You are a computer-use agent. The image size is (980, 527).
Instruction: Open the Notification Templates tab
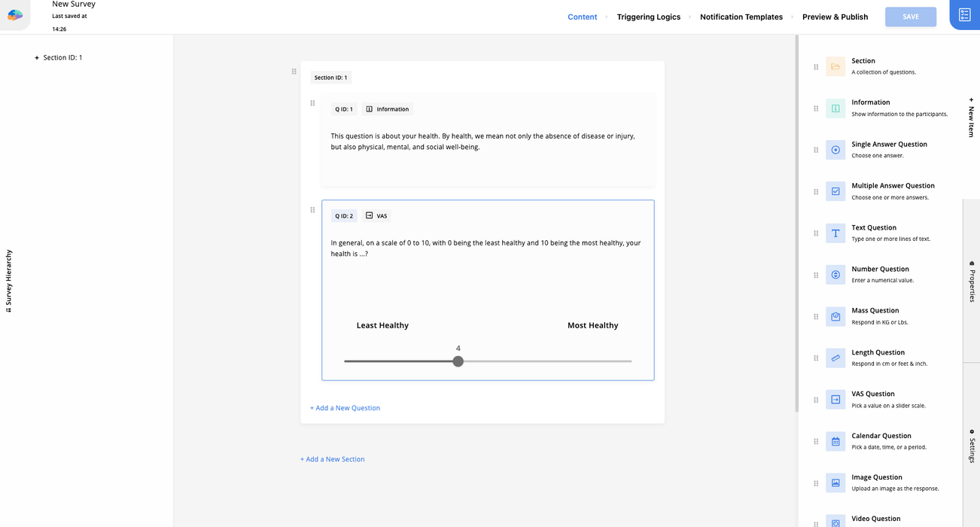tap(741, 17)
